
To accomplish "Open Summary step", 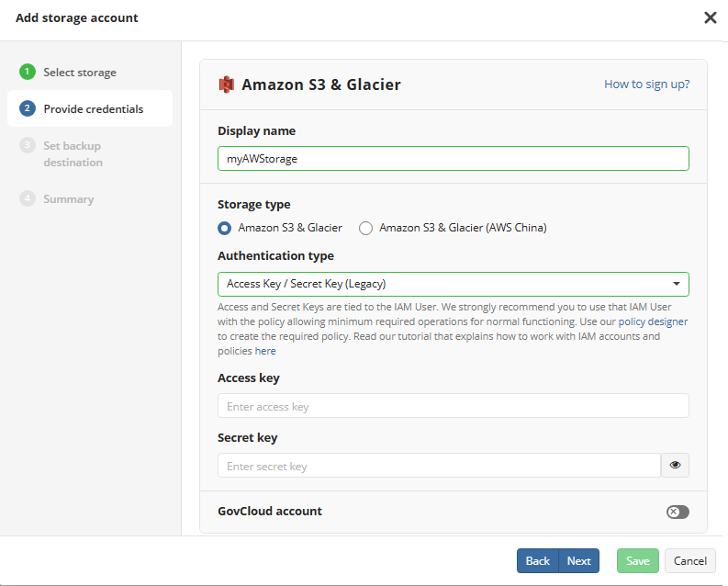I will coord(69,199).
